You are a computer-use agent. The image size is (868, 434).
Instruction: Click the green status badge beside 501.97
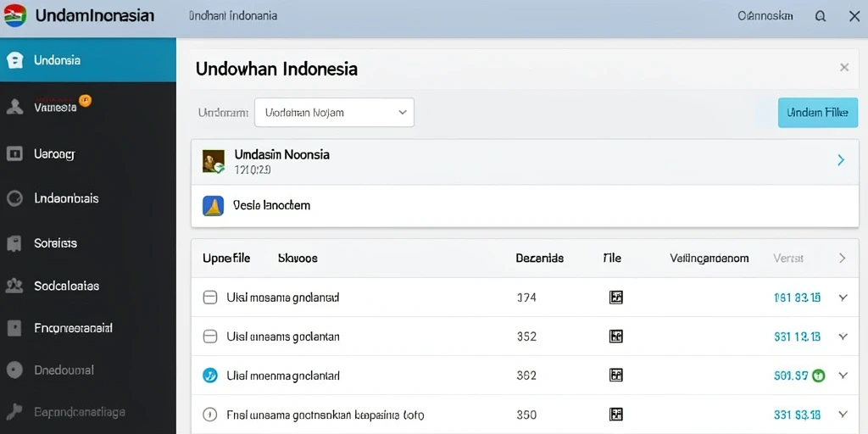(818, 376)
